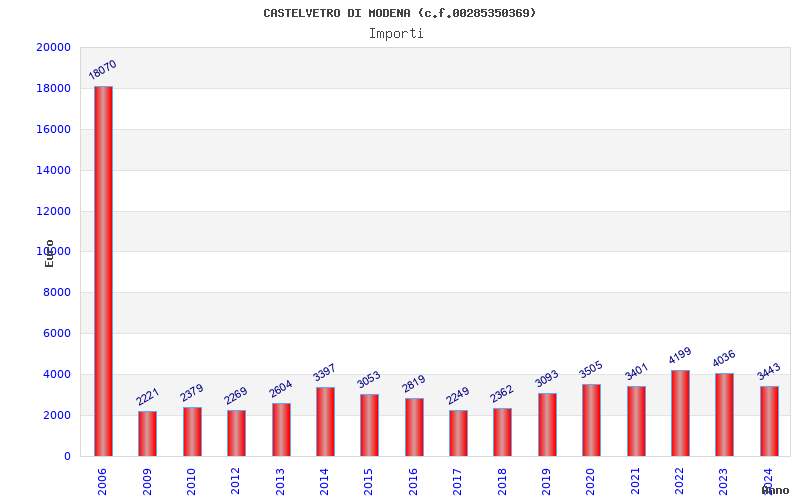Click the 4036 value label above 2023
Screen dimensions: 800x500
tap(723, 358)
